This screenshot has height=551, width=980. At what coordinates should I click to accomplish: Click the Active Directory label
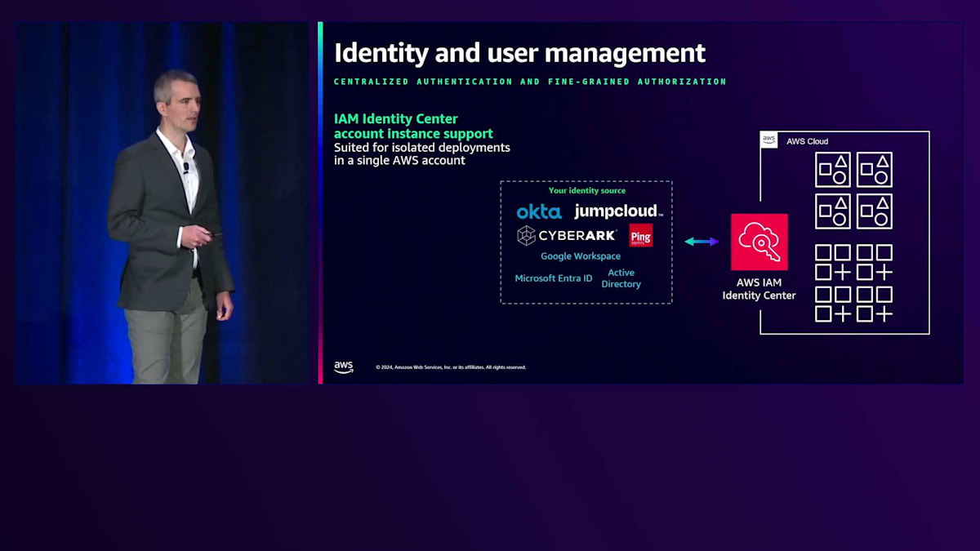(621, 278)
